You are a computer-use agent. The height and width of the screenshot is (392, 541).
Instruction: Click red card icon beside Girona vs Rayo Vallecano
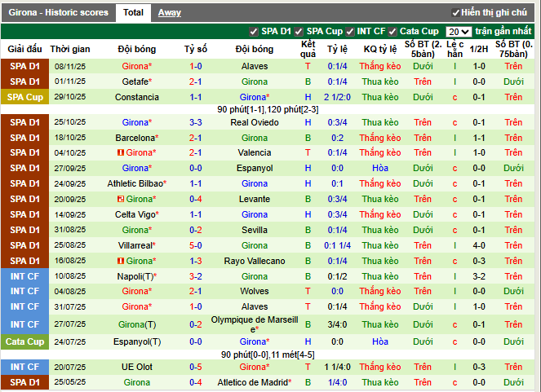(x=121, y=261)
